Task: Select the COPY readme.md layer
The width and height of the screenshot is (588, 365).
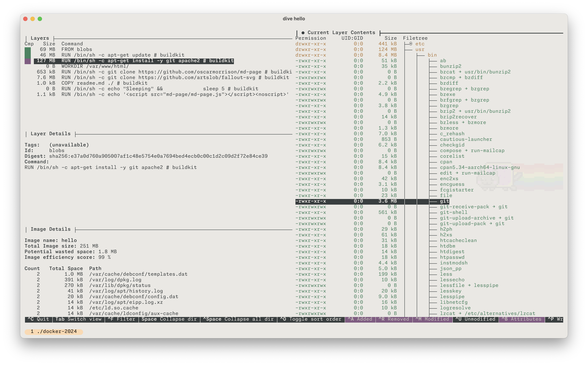Action: click(x=104, y=83)
